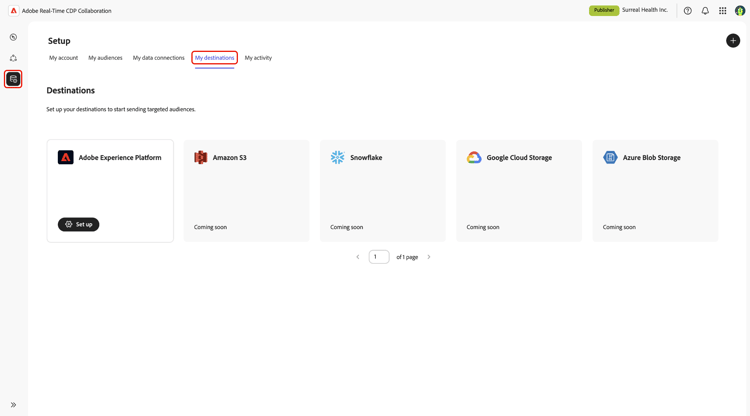Expand the left sidebar with double chevron
Viewport: 750px width, 416px height.
pyautogui.click(x=13, y=405)
